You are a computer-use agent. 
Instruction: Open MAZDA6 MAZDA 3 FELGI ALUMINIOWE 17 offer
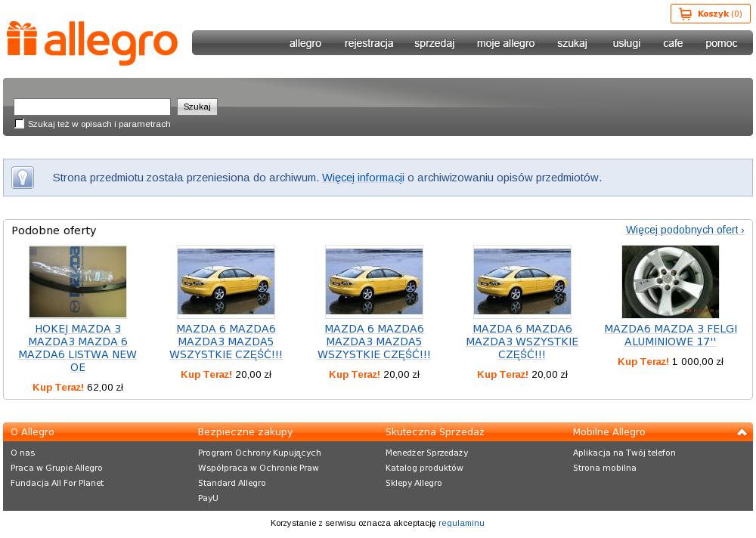coord(671,335)
